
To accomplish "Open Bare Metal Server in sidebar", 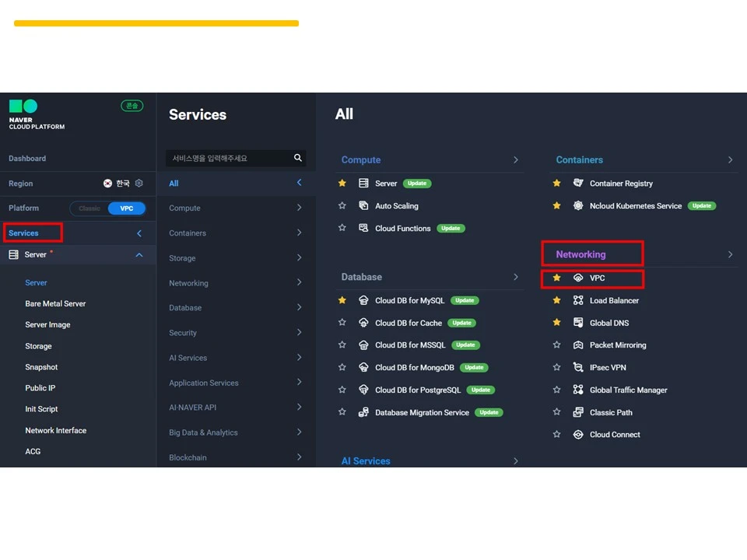I will point(55,303).
